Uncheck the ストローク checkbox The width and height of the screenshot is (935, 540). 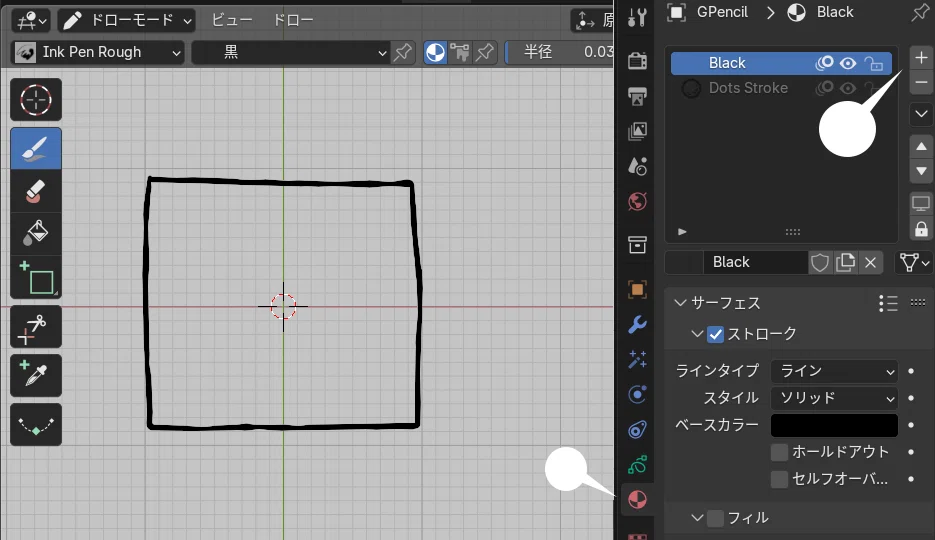click(716, 334)
